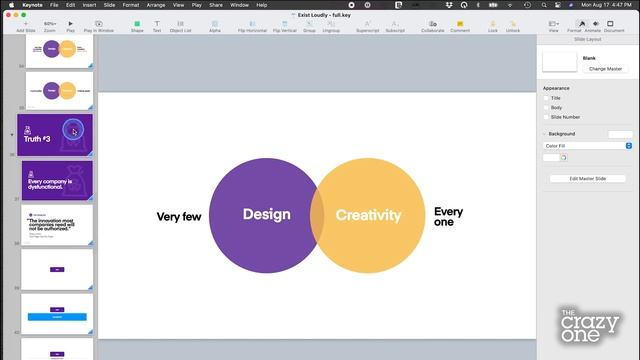Click the Background preview swatch
Screen dimensions: 640x360
pos(620,134)
